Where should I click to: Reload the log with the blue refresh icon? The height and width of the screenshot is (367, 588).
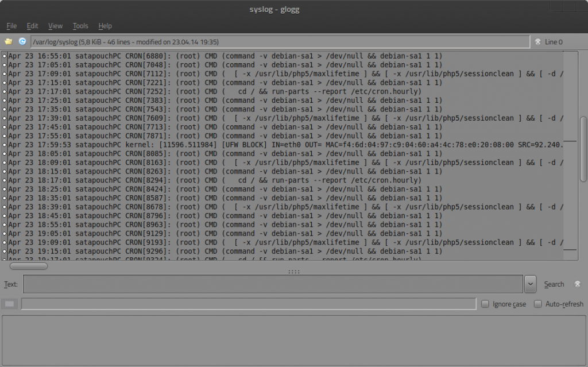[22, 42]
